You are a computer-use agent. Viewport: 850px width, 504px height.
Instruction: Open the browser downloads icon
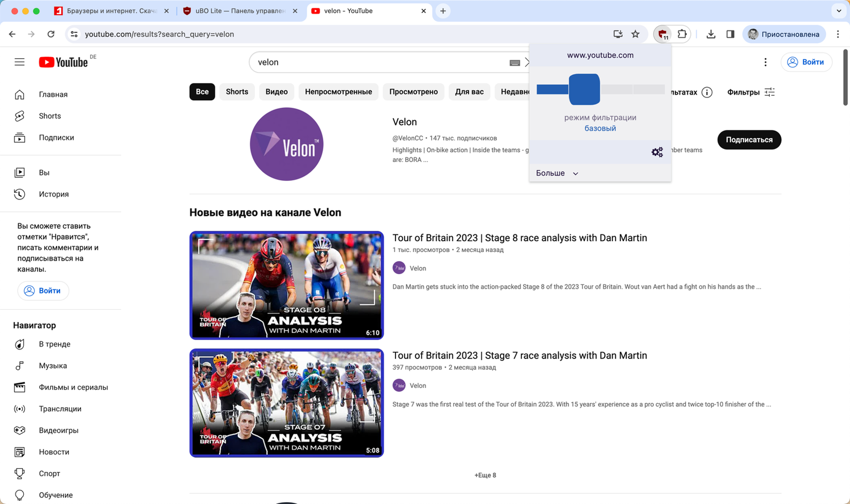tap(711, 34)
